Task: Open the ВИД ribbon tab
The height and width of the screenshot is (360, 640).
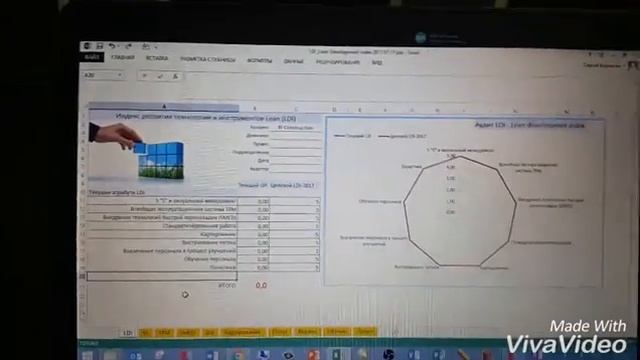Action: [x=377, y=63]
